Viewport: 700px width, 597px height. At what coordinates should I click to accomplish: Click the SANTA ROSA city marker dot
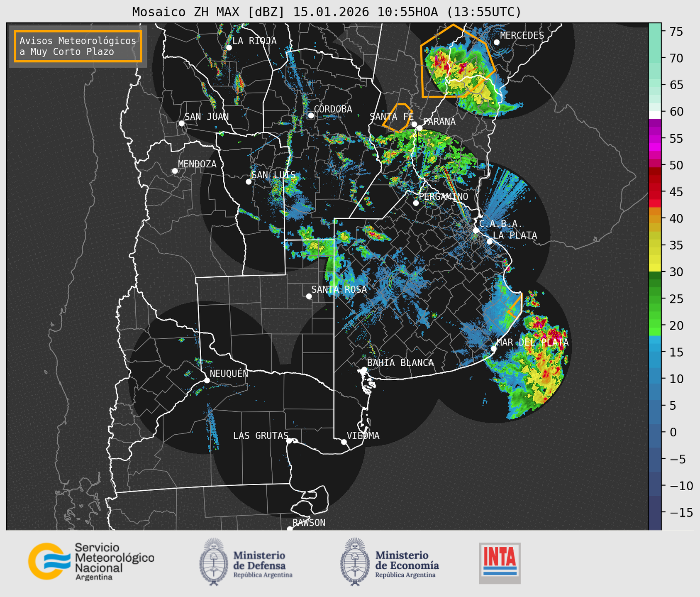coord(309,296)
